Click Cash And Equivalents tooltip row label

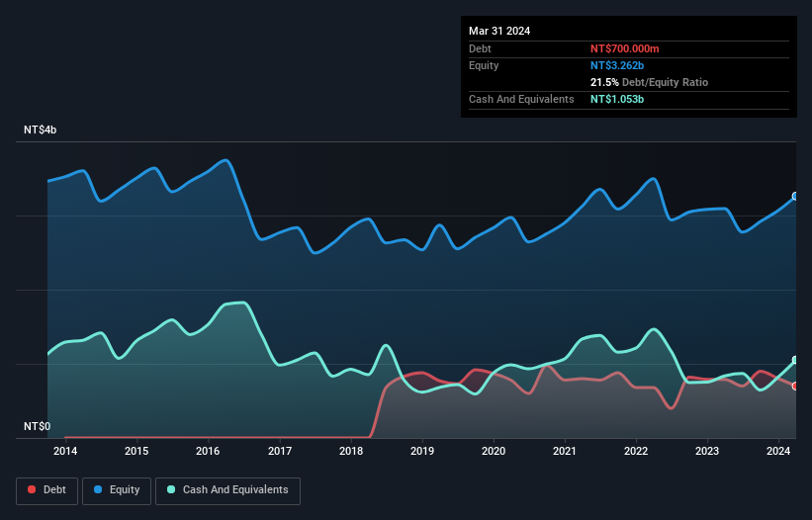pyautogui.click(x=521, y=99)
